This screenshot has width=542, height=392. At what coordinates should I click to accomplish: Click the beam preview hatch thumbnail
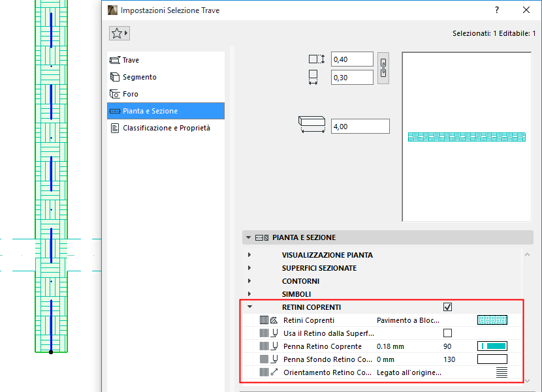pos(467,137)
